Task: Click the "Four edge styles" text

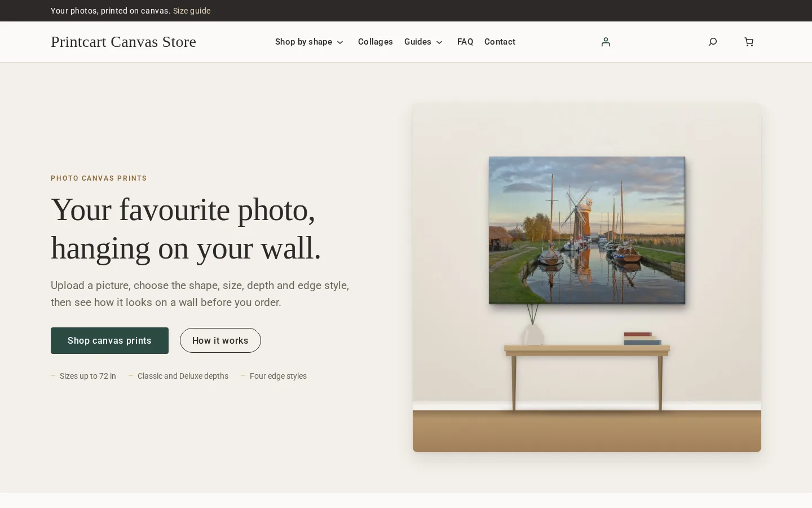Action: tap(278, 376)
